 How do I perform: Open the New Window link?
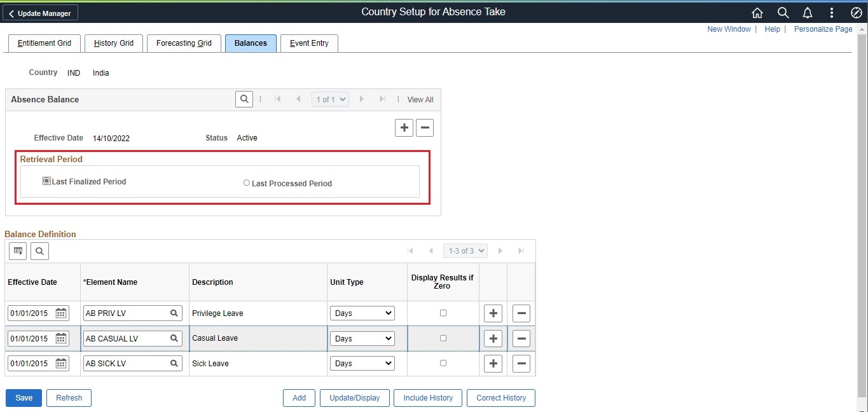tap(729, 29)
